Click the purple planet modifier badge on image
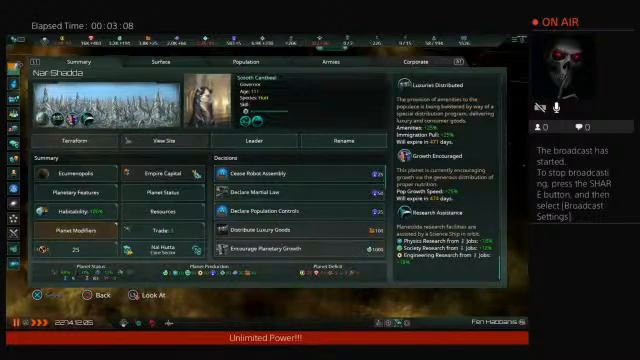Viewport: 640px width, 360px height. pyautogui.click(x=72, y=119)
